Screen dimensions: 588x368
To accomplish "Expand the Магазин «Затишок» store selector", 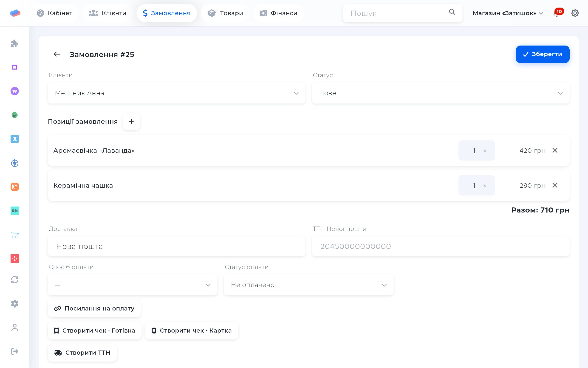I will pyautogui.click(x=508, y=13).
